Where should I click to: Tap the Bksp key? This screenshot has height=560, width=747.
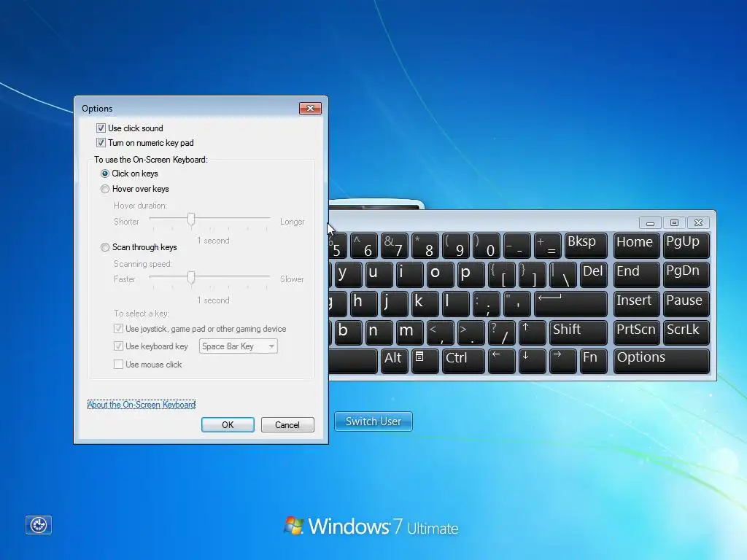586,245
